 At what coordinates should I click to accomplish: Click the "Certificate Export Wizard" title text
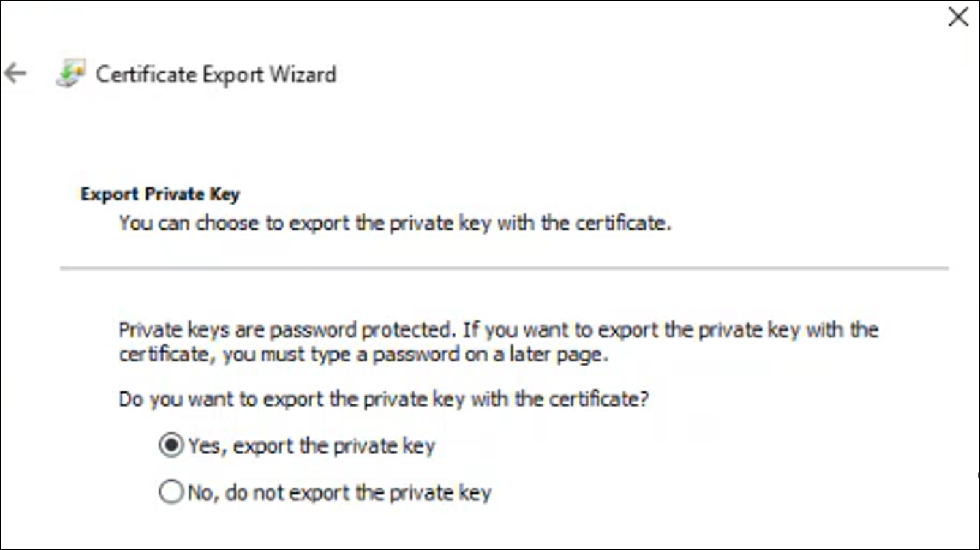[216, 75]
